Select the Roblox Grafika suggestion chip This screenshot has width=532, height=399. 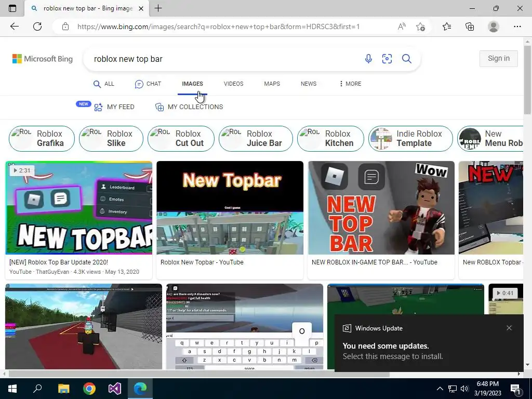pyautogui.click(x=42, y=138)
